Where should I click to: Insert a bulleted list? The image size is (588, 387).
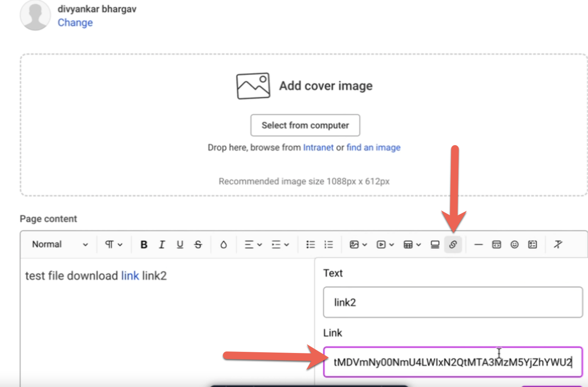coord(310,245)
